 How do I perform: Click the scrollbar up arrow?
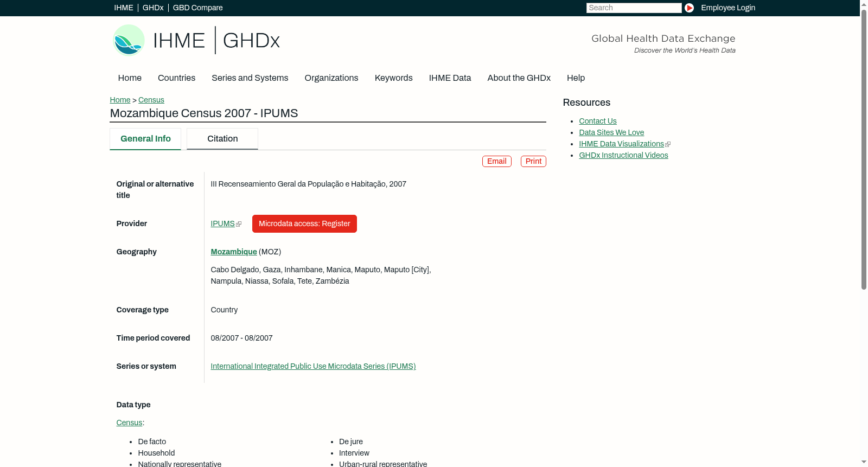864,4
